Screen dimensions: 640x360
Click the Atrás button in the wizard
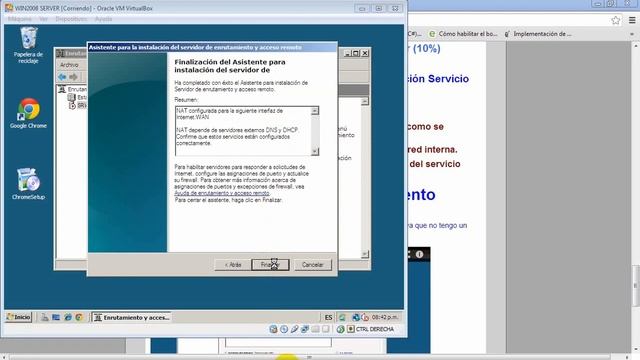coord(233,264)
